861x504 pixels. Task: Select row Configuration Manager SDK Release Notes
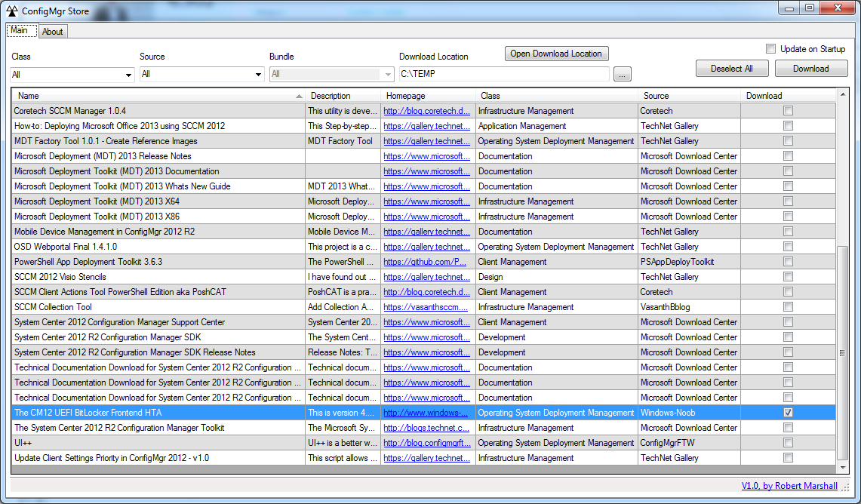(x=423, y=352)
